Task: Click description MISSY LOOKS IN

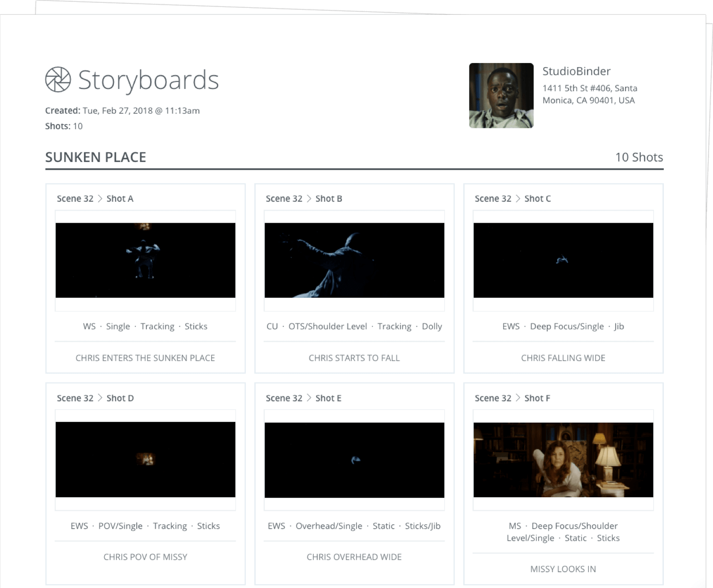Action: click(x=563, y=569)
